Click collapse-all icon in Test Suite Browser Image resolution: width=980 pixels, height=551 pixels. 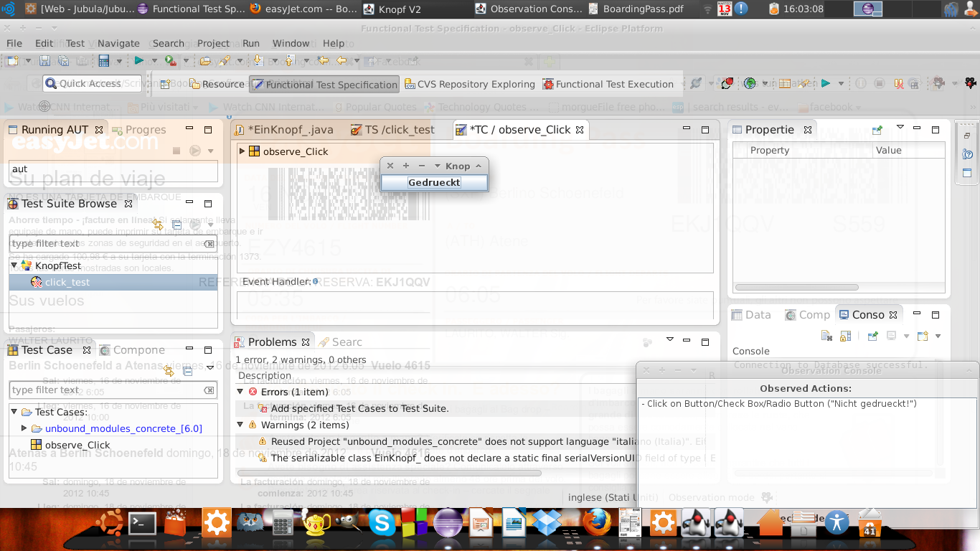(x=177, y=225)
